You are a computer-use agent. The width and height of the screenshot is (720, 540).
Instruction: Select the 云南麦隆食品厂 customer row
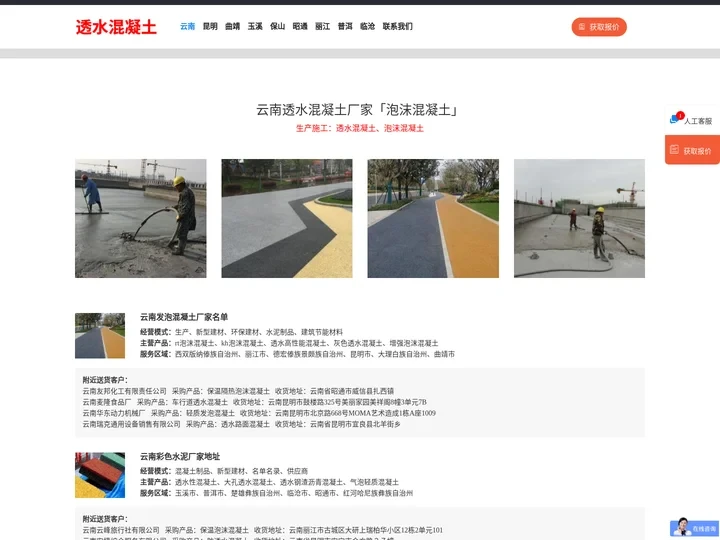[254, 402]
